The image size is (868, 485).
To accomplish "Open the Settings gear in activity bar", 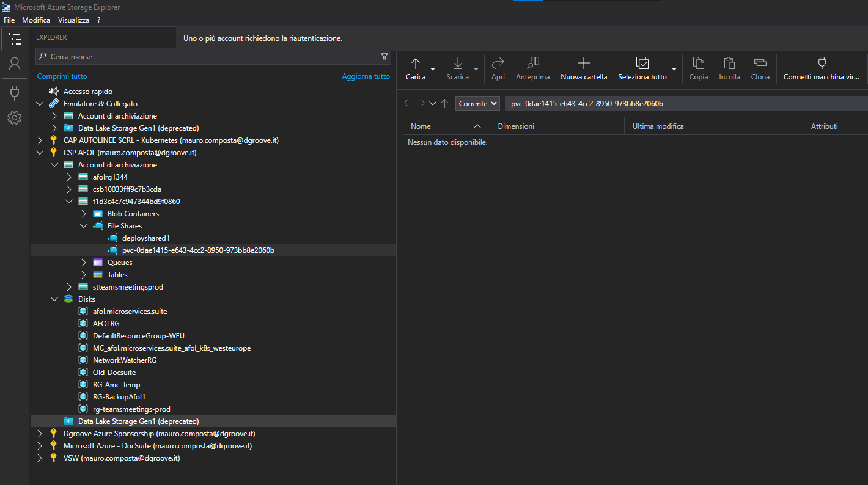I will [15, 118].
